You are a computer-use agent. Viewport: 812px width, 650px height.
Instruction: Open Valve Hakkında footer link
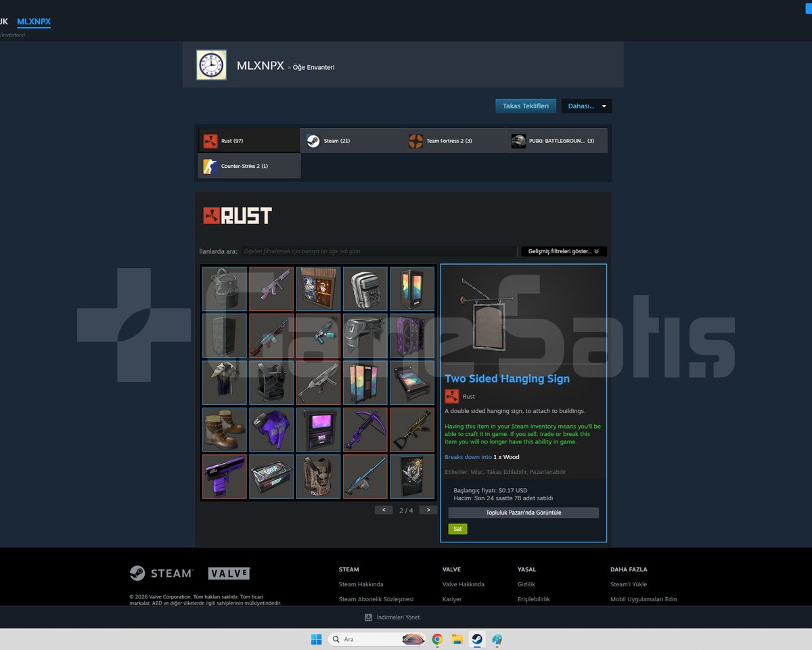[x=464, y=584]
